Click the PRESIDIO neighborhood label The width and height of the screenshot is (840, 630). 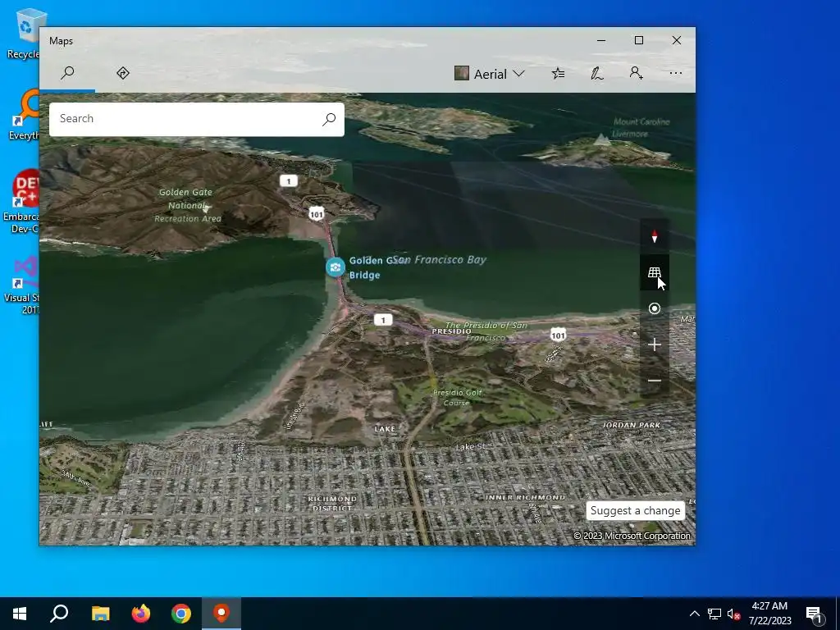pyautogui.click(x=452, y=331)
